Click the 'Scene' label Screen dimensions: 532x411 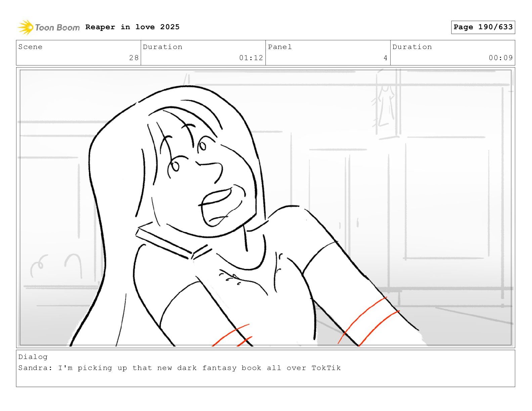coord(30,47)
